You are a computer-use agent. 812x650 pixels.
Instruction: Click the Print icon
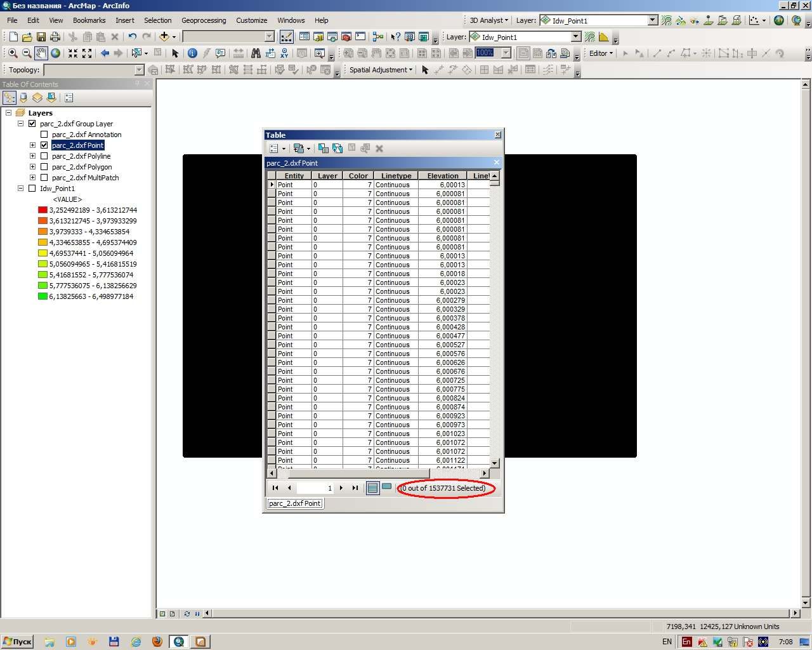click(55, 37)
